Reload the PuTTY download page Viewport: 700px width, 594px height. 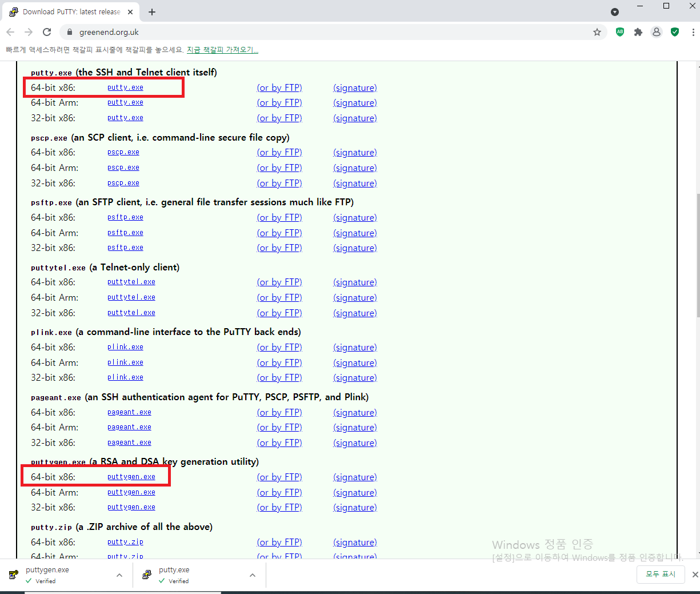pyautogui.click(x=47, y=32)
